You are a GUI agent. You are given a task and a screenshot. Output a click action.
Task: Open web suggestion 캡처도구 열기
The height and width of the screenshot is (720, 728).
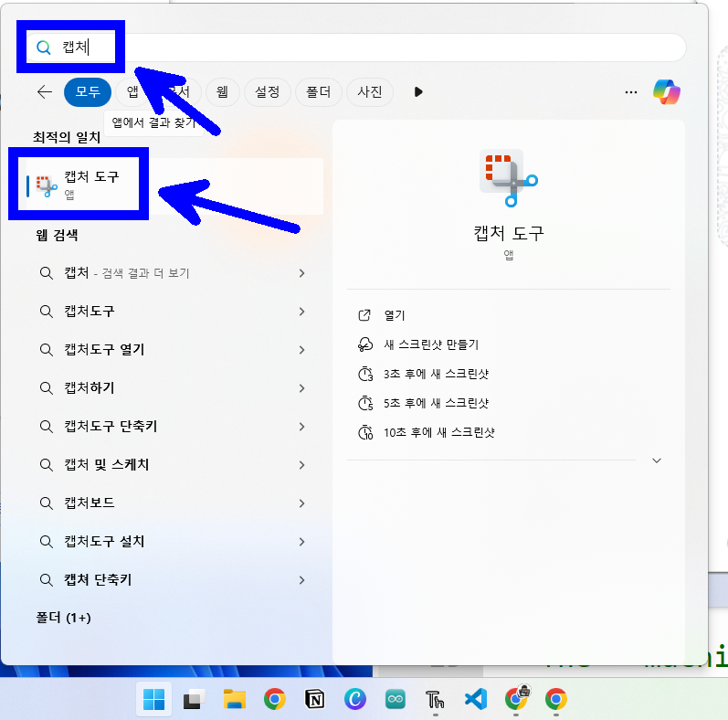tap(104, 350)
